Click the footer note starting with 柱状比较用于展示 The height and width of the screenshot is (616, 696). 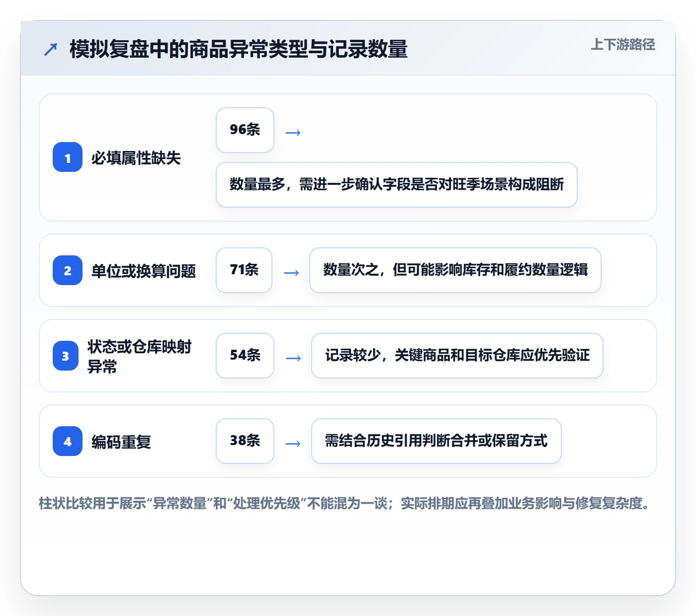point(345,503)
